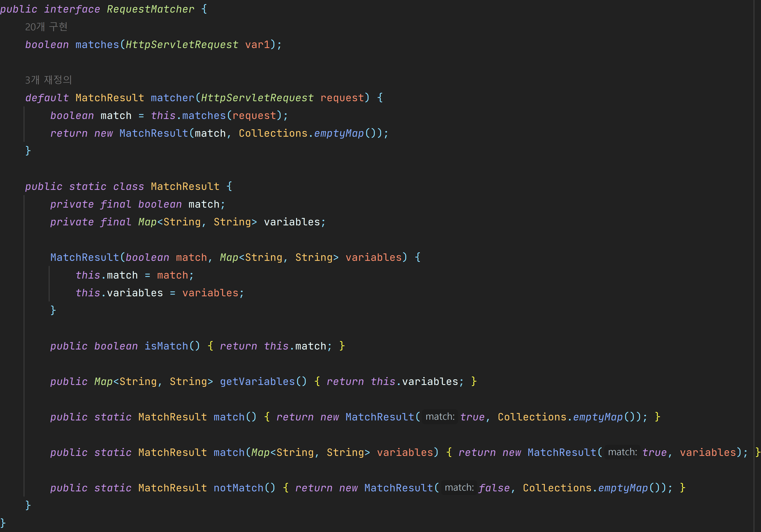
Task: Click the RequestMatcher interface name
Action: pyautogui.click(x=151, y=9)
